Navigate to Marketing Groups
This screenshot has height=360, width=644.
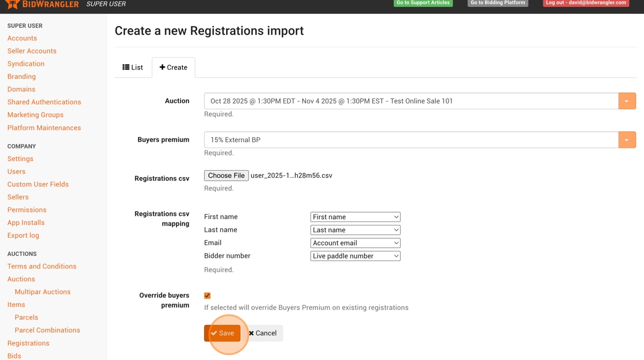pyautogui.click(x=35, y=115)
